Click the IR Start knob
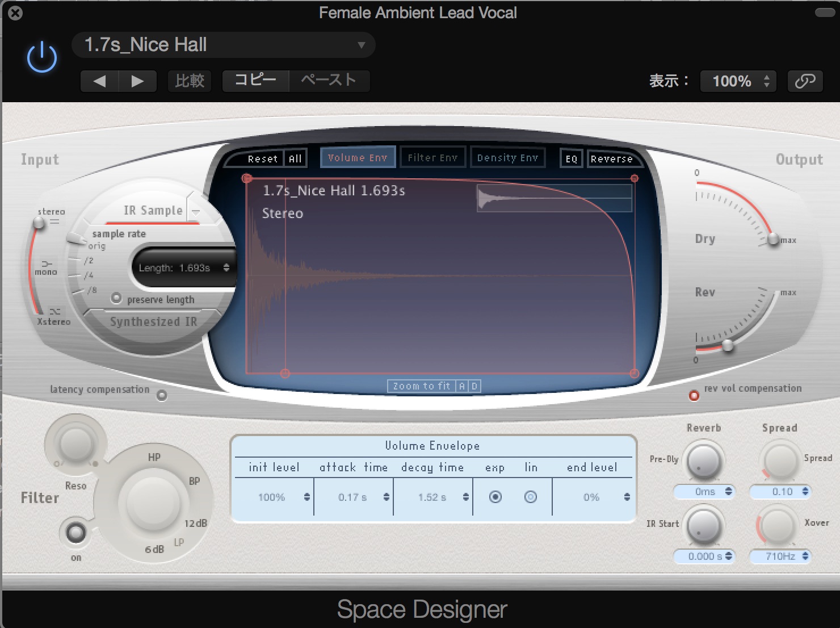 point(704,525)
